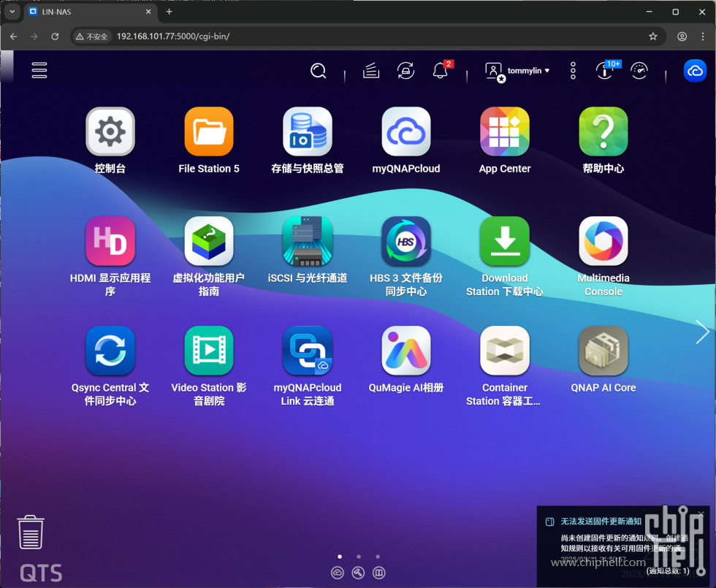Launch Multimedia Console
Screen dimensions: 716x588
point(603,241)
